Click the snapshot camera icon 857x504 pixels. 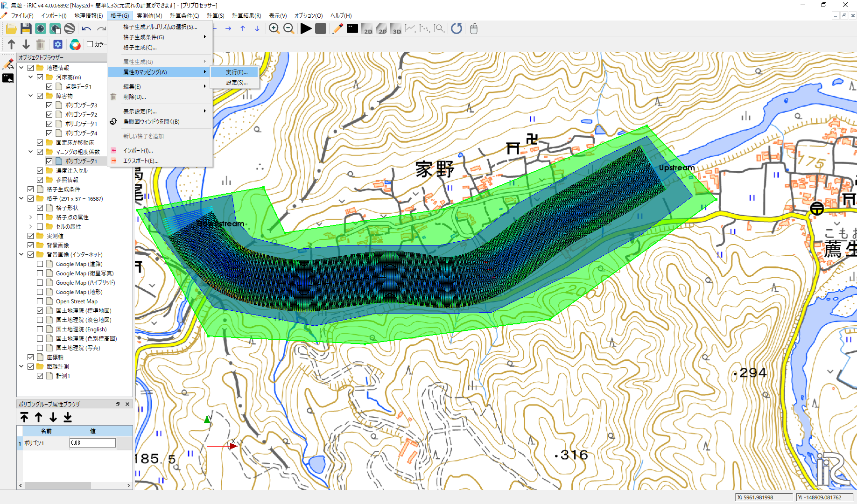[41, 29]
